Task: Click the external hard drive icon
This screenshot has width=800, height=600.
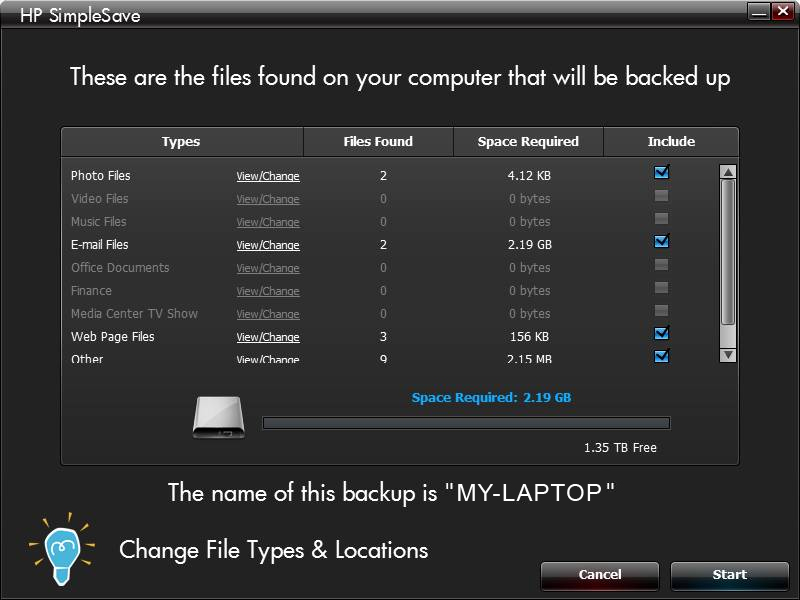Action: [x=218, y=417]
